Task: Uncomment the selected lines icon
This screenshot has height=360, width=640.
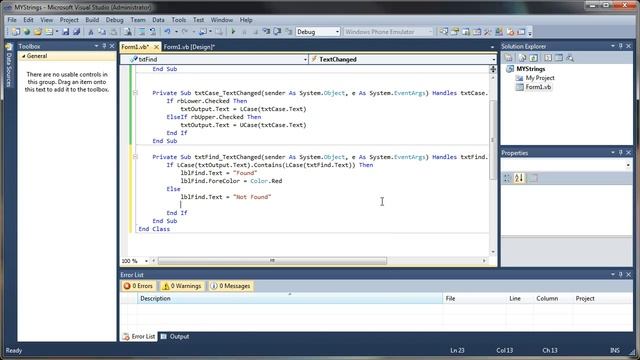Action: 153,31
